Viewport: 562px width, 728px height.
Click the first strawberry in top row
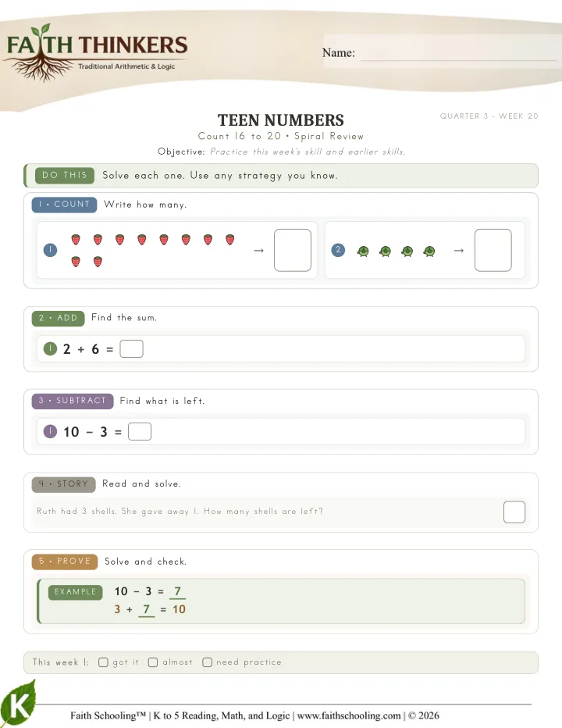pos(76,240)
